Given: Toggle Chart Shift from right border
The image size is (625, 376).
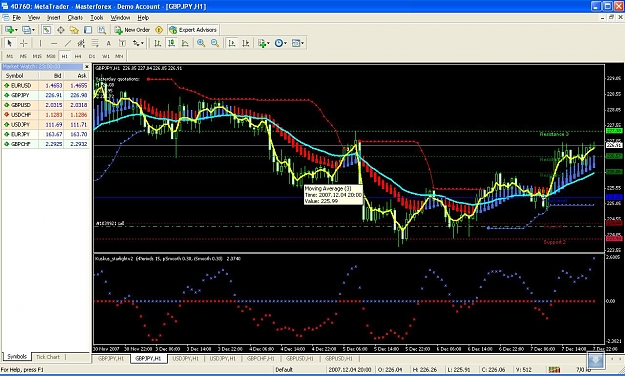Looking at the screenshot, I should (246, 43).
